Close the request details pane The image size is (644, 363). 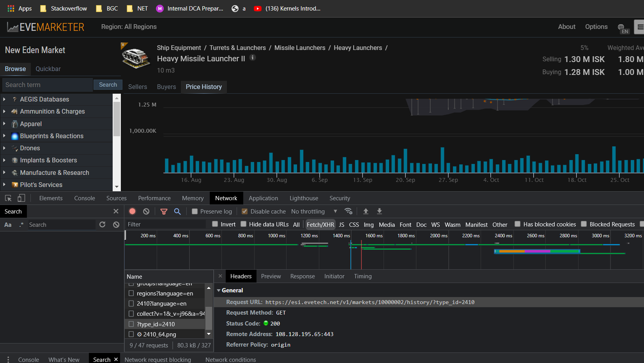(220, 276)
